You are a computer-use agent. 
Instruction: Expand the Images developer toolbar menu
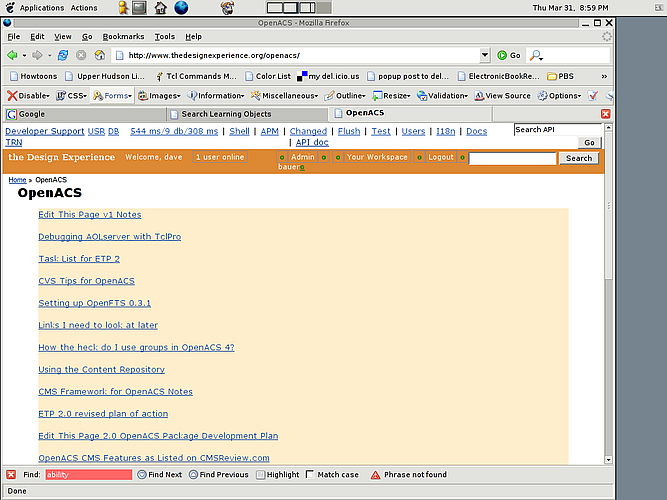click(x=158, y=96)
